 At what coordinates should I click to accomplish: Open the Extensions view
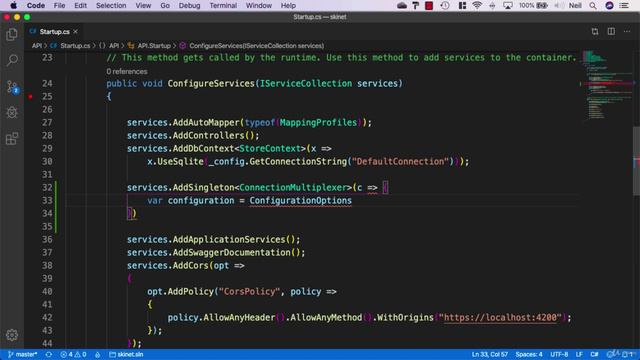pyautogui.click(x=12, y=138)
